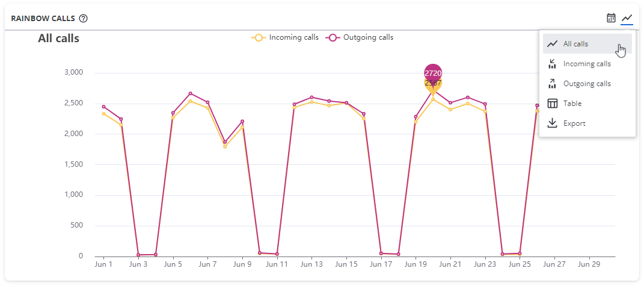
Task: Select Incoming calls menu option
Action: tap(587, 64)
